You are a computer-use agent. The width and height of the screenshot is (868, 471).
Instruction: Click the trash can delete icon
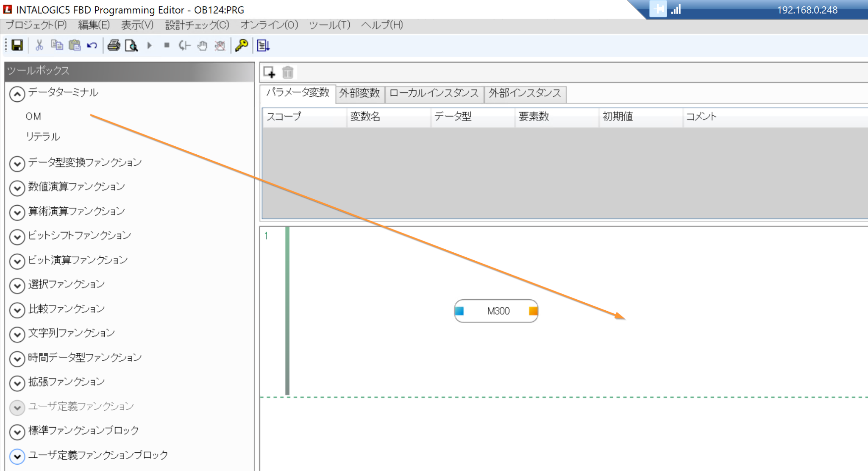pyautogui.click(x=288, y=72)
